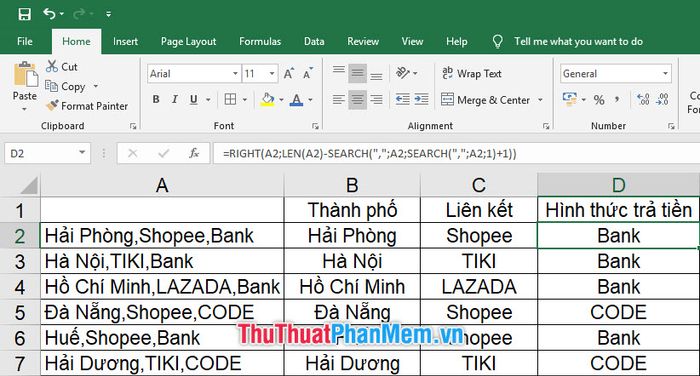Viewport: 700px width, 376px height.
Task: Click the Undo arrow icon
Action: tap(49, 14)
